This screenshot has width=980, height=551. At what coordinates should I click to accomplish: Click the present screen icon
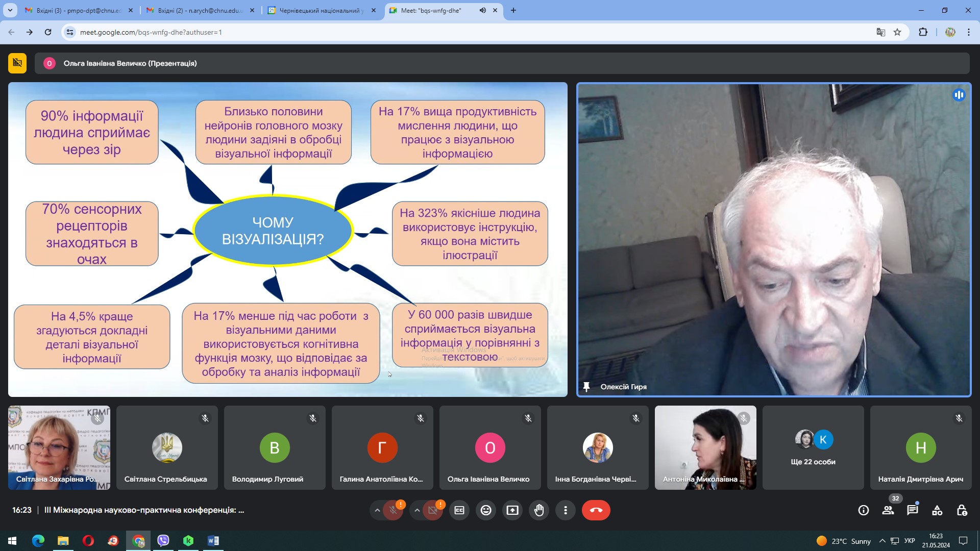click(x=512, y=510)
